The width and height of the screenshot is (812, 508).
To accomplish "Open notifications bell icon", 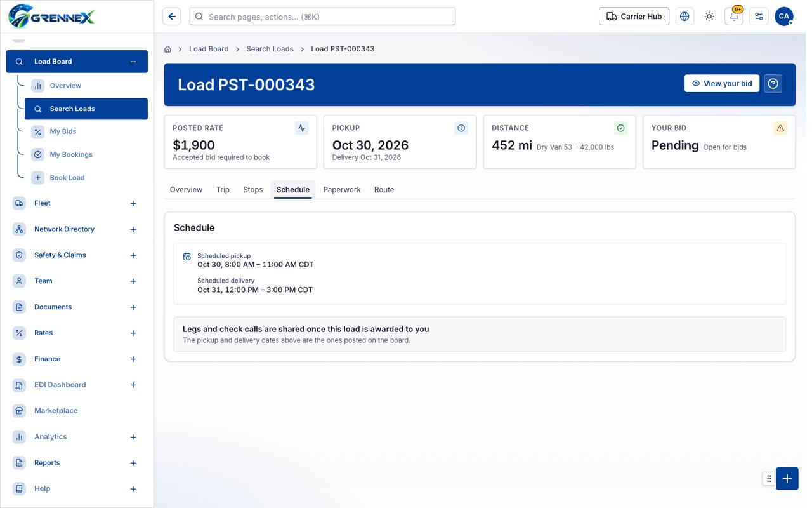I will (734, 17).
